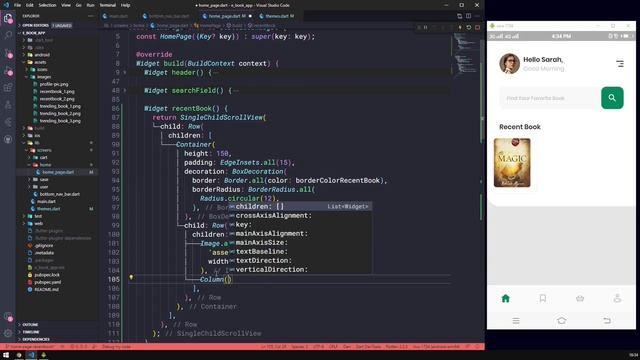640x360 pixels.
Task: Tap the Home icon in the app bottom navigation
Action: coord(505,298)
